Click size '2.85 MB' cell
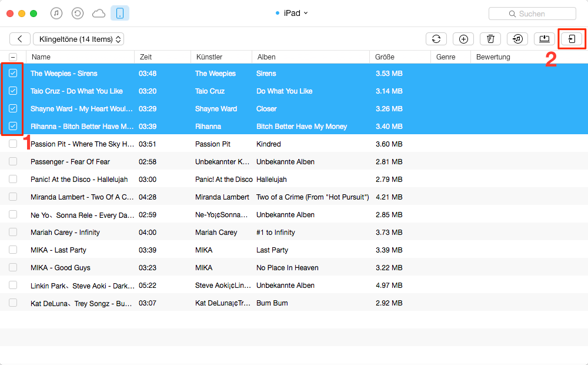 [x=389, y=215]
